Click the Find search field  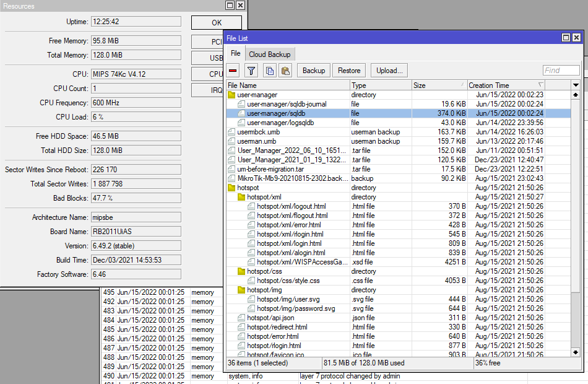(x=561, y=70)
